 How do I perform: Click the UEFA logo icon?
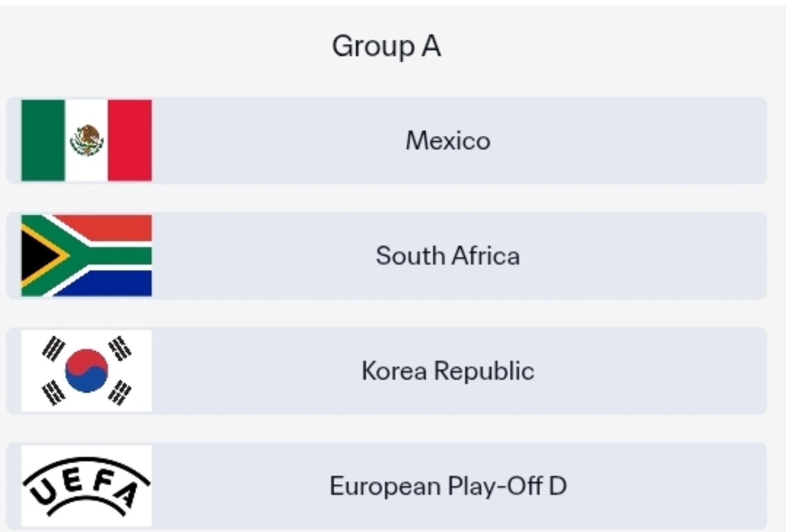point(86,486)
